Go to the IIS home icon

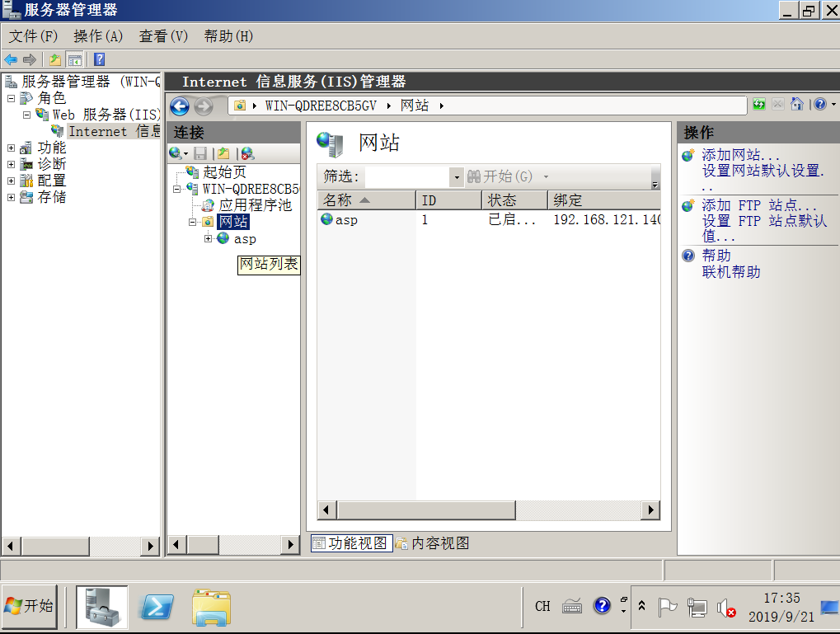(797, 104)
